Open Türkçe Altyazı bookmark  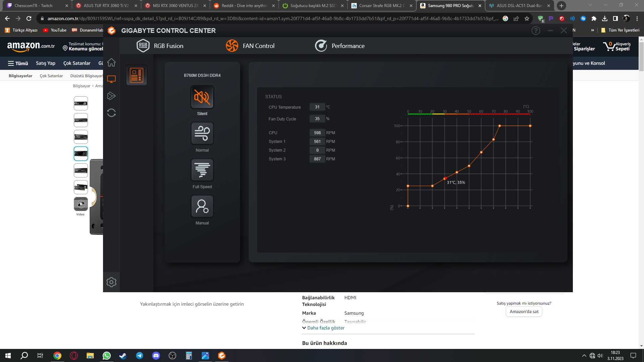coord(21,30)
